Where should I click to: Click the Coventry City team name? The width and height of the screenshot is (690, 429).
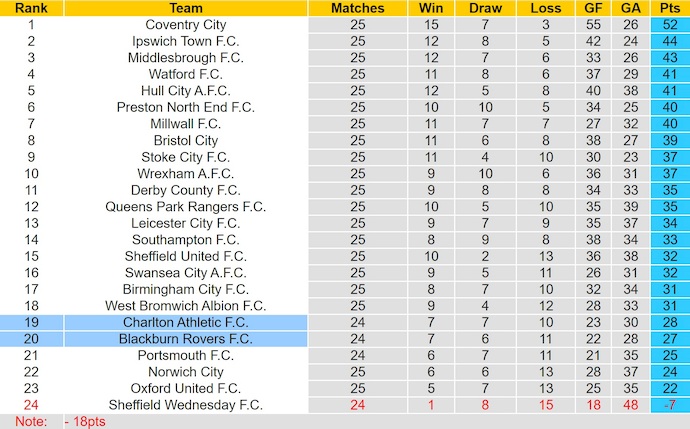coord(185,25)
